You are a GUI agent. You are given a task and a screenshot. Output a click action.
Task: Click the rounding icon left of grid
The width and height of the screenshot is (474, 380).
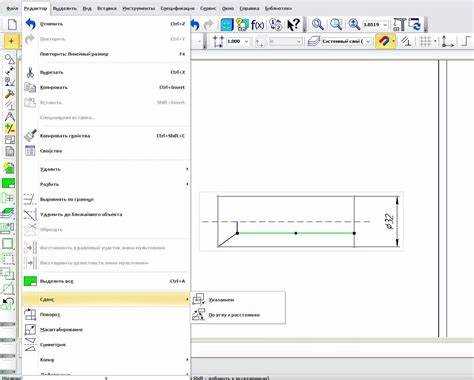coord(405,42)
